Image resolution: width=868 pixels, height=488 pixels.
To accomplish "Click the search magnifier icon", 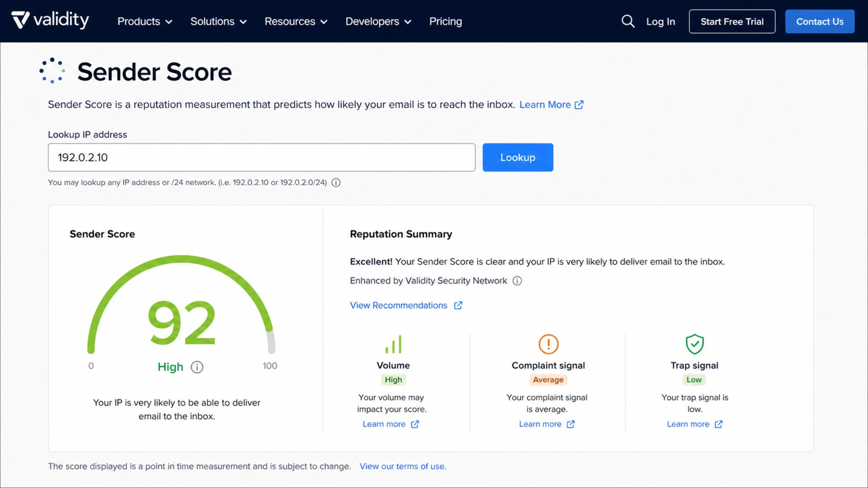I will (628, 21).
